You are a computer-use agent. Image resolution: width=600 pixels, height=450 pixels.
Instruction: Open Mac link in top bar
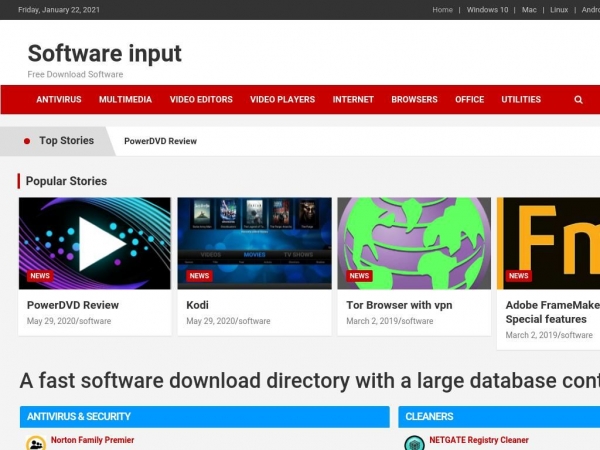(x=529, y=10)
